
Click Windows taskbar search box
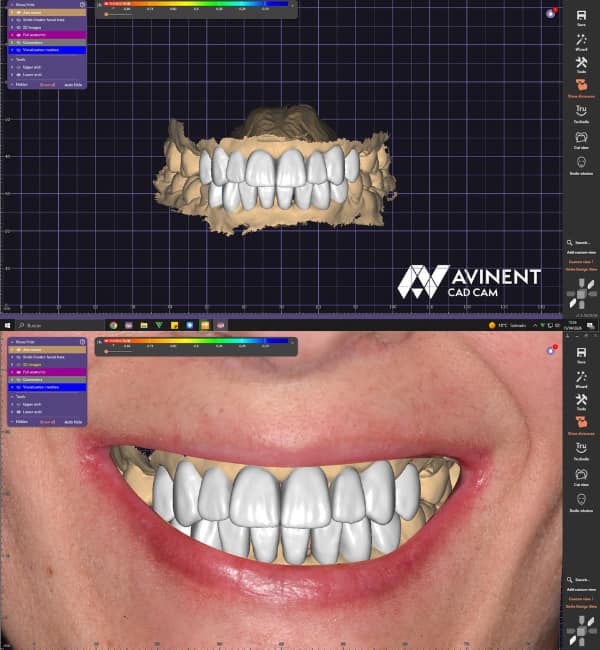(x=58, y=325)
